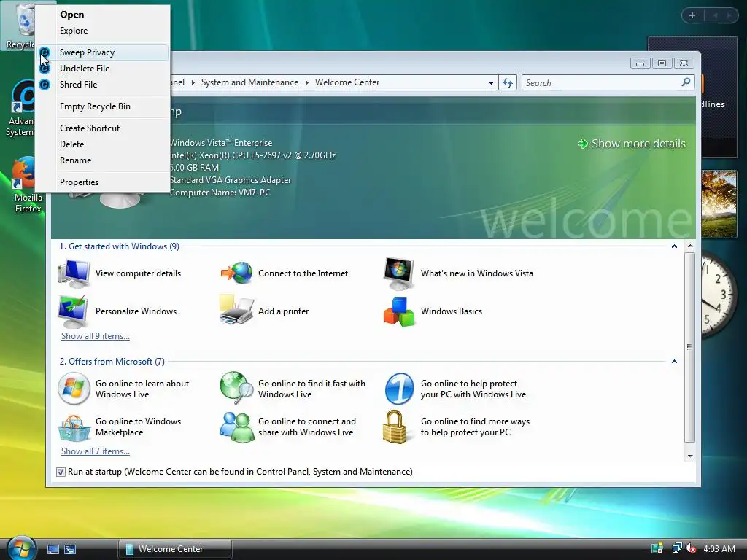747x560 pixels.
Task: Click the Sweep Privacy menu icon
Action: click(44, 52)
